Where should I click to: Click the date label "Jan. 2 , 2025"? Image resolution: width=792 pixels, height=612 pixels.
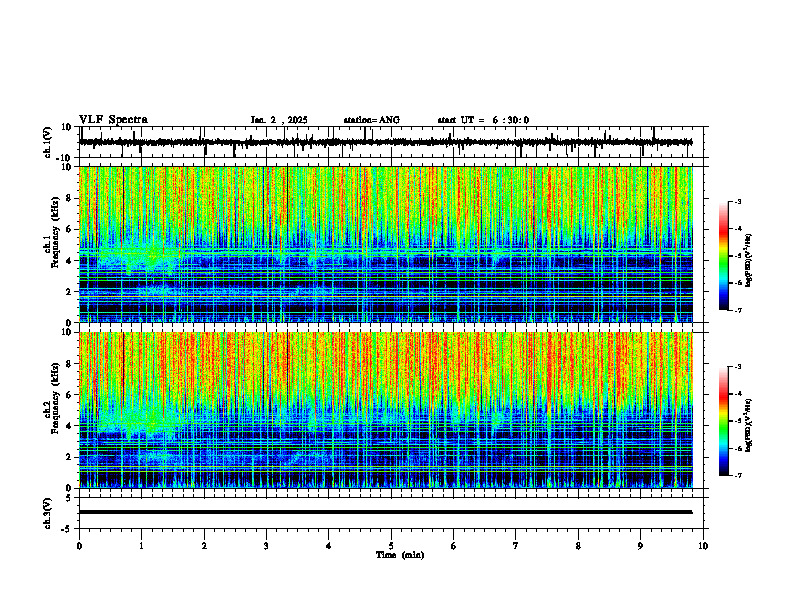(x=279, y=120)
